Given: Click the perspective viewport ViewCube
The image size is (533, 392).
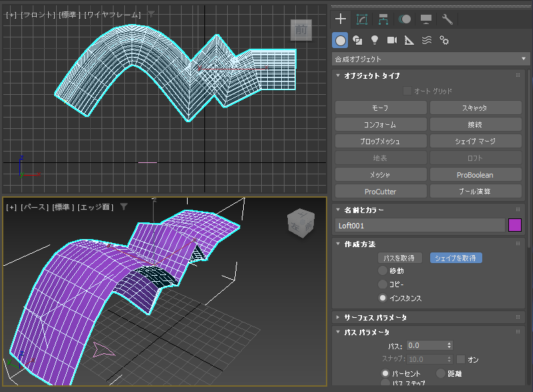Looking at the screenshot, I should 301,223.
